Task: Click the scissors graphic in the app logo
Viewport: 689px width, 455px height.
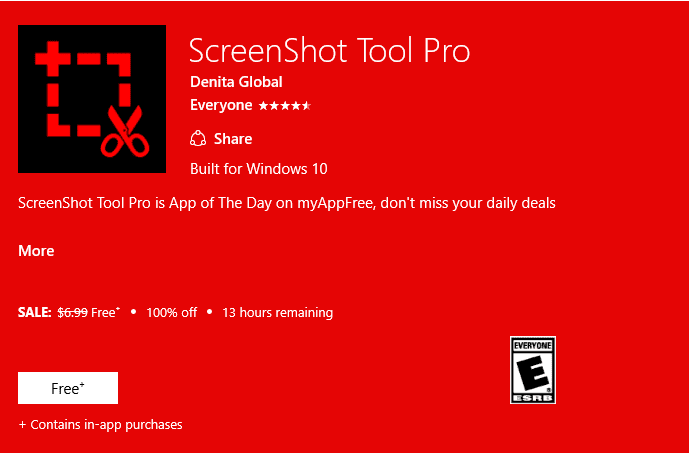Action: coord(125,131)
